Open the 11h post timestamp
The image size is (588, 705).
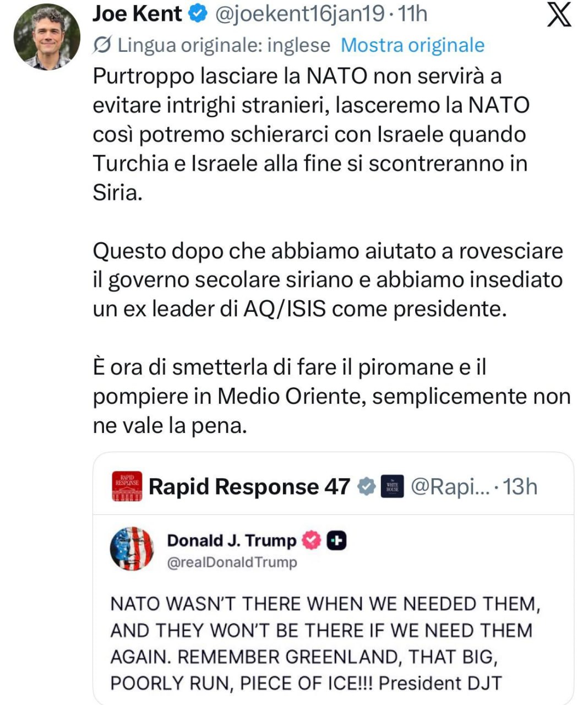pyautogui.click(x=412, y=14)
